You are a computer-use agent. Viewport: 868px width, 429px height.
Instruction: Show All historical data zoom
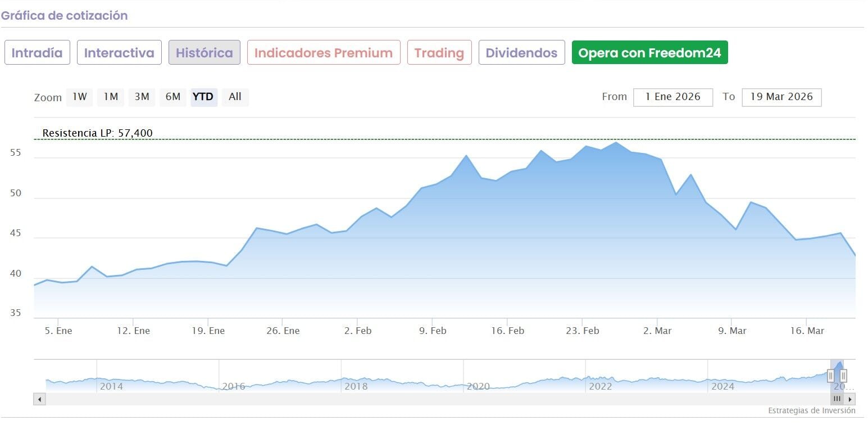point(235,97)
